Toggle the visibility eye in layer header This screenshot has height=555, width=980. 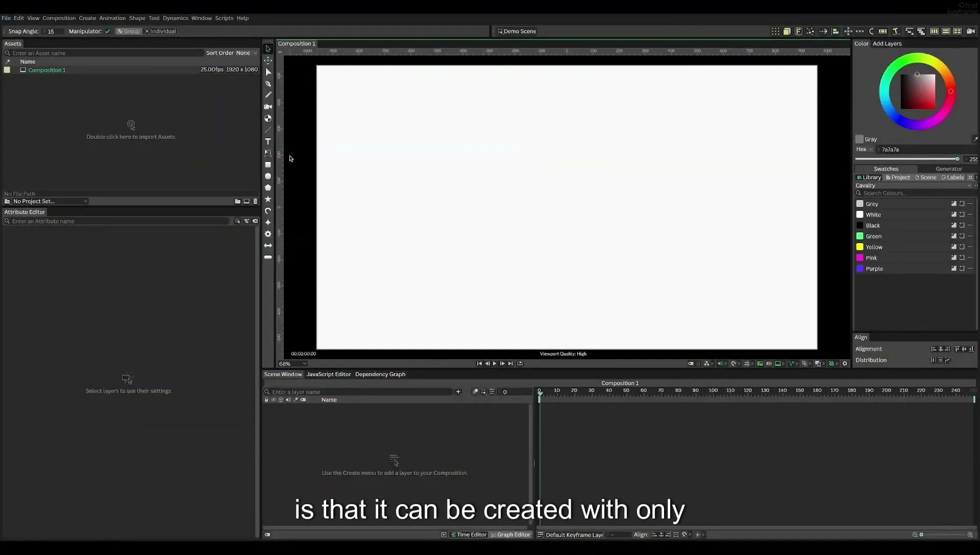[274, 400]
